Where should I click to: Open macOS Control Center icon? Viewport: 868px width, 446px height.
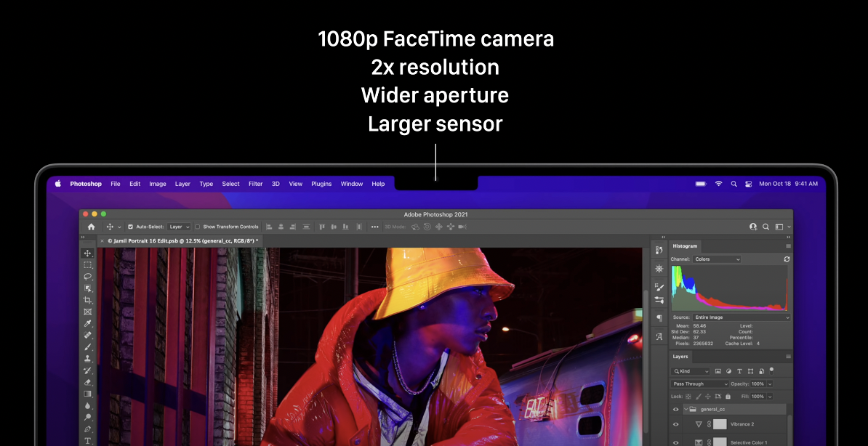[x=749, y=184]
